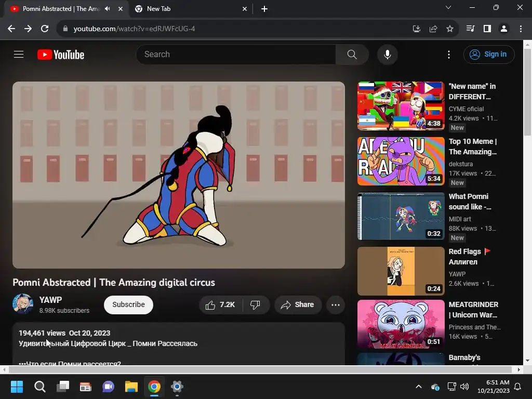Open Task View in taskbar
The width and height of the screenshot is (532, 399).
63,387
